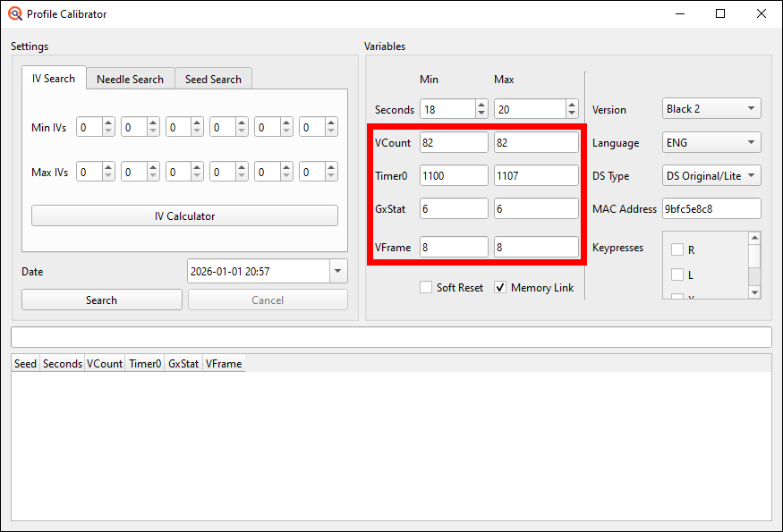Open the DS Type dropdown
The height and width of the screenshot is (532, 783).
pyautogui.click(x=711, y=174)
